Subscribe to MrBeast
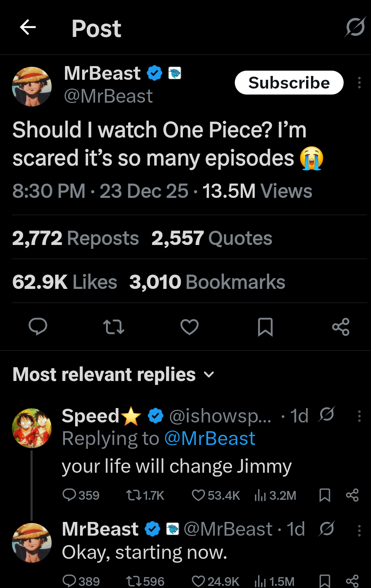 click(x=289, y=83)
